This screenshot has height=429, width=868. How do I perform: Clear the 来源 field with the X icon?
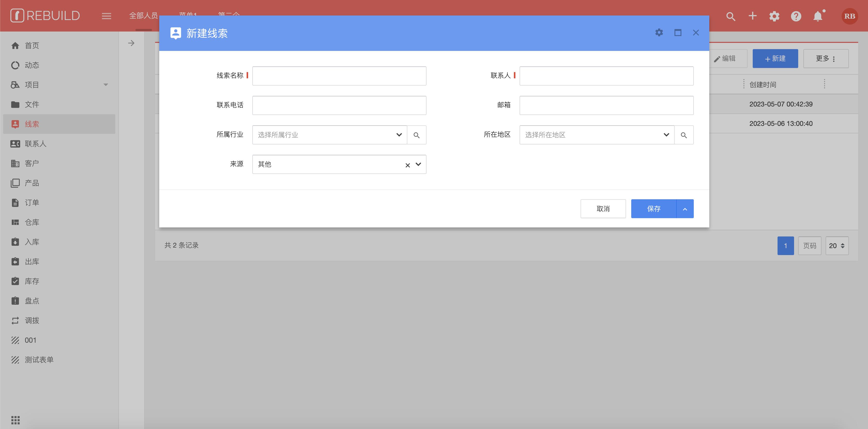click(x=407, y=165)
